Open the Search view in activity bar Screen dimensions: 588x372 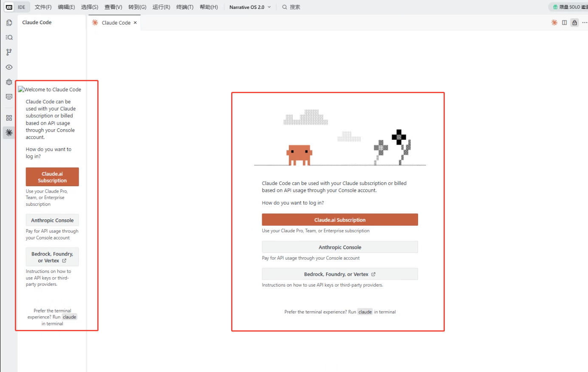pos(9,37)
